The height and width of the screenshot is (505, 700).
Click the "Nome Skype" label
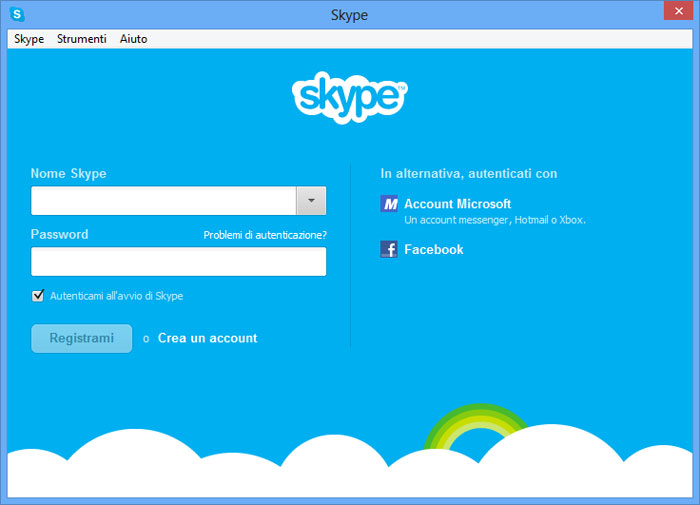click(69, 173)
